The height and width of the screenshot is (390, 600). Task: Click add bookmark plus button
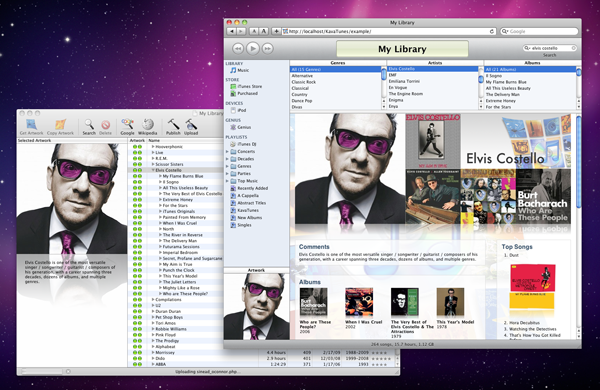(276, 31)
